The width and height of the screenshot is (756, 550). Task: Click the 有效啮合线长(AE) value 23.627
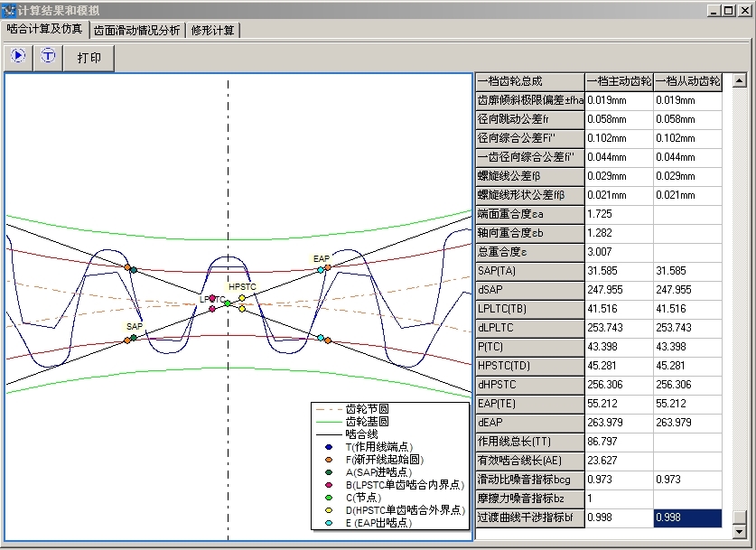[x=619, y=461]
